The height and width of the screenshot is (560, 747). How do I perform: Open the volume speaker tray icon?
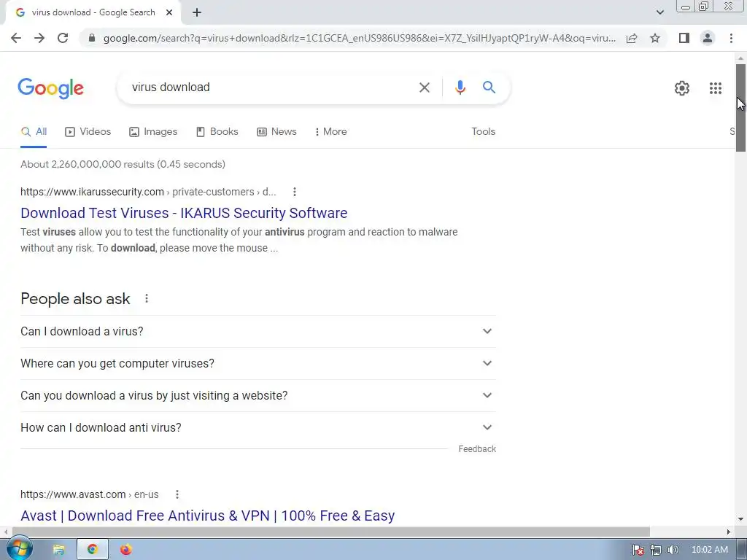pos(673,550)
